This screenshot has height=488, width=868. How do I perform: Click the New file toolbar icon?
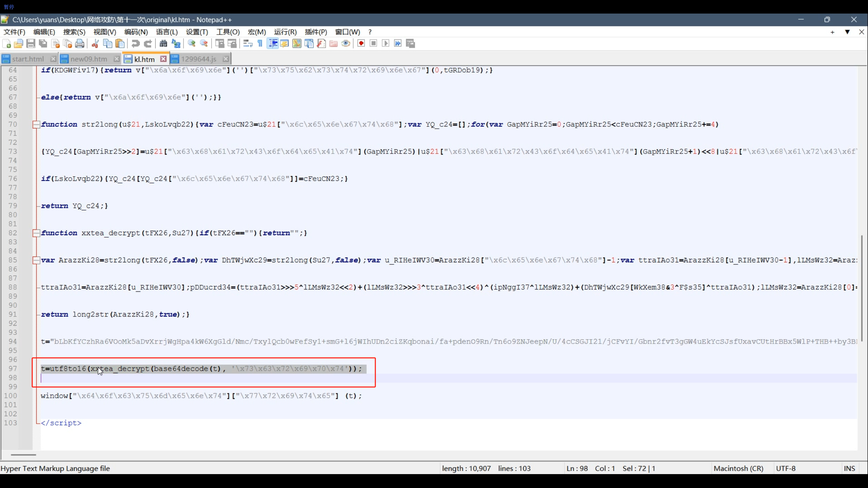[6, 43]
